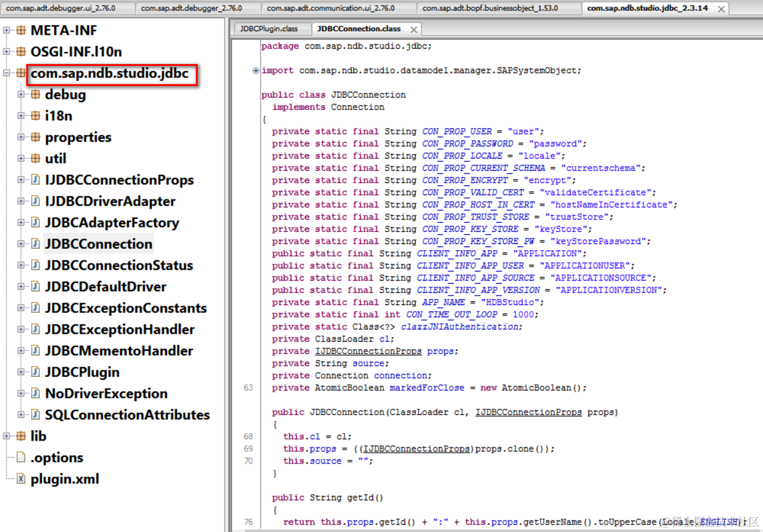The image size is (763, 532).
Task: Click the JDBCConnectionStatus class file icon
Action: pos(35,265)
